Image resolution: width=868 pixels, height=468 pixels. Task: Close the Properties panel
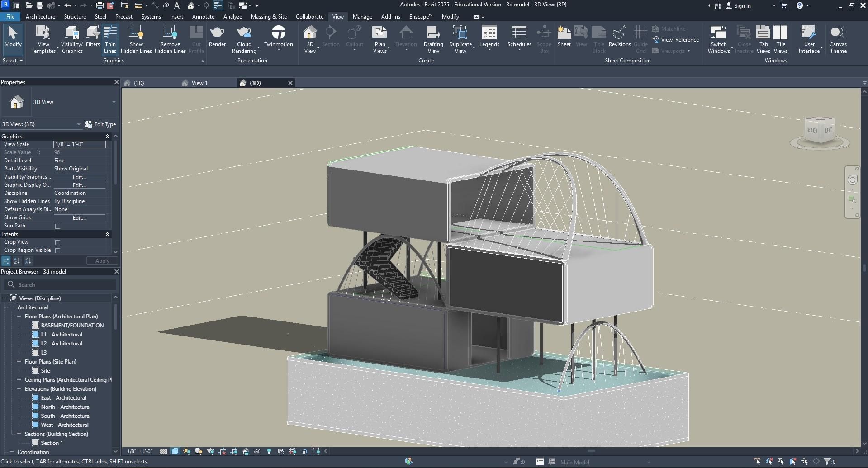(116, 82)
